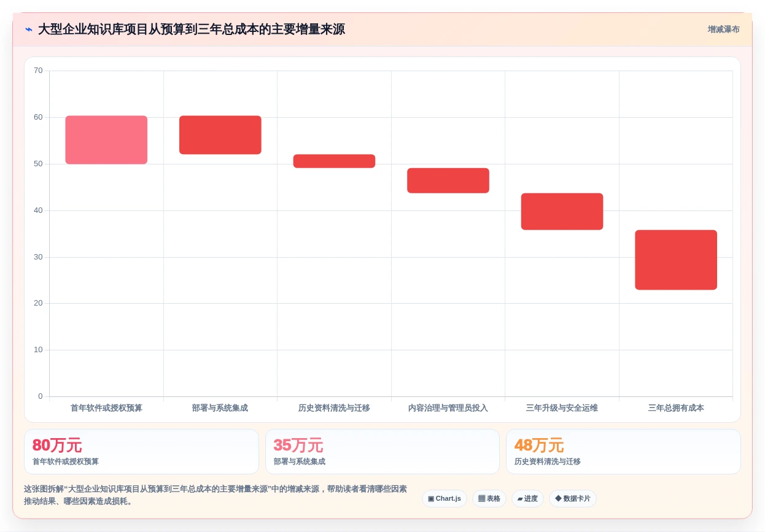
Task: Open the 35万元 data card
Action: point(382,452)
